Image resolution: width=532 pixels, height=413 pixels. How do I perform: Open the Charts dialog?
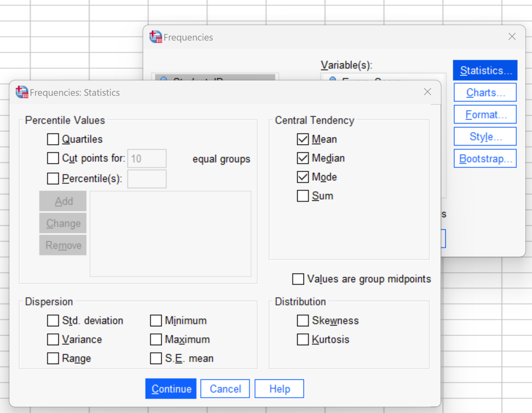(x=485, y=92)
